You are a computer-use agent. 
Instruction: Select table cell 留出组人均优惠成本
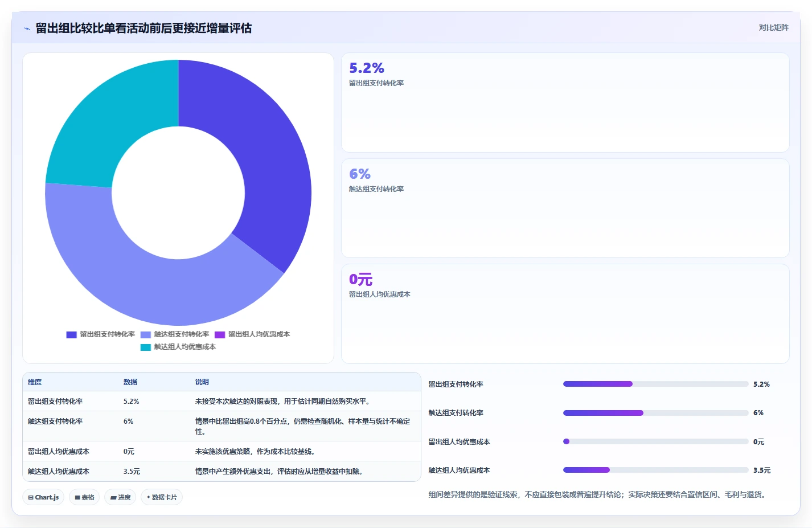59,452
